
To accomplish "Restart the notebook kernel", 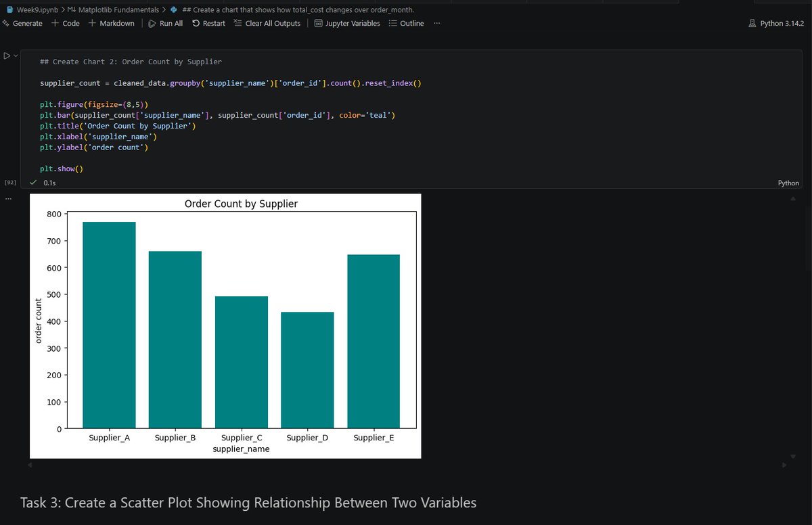I will [x=208, y=23].
